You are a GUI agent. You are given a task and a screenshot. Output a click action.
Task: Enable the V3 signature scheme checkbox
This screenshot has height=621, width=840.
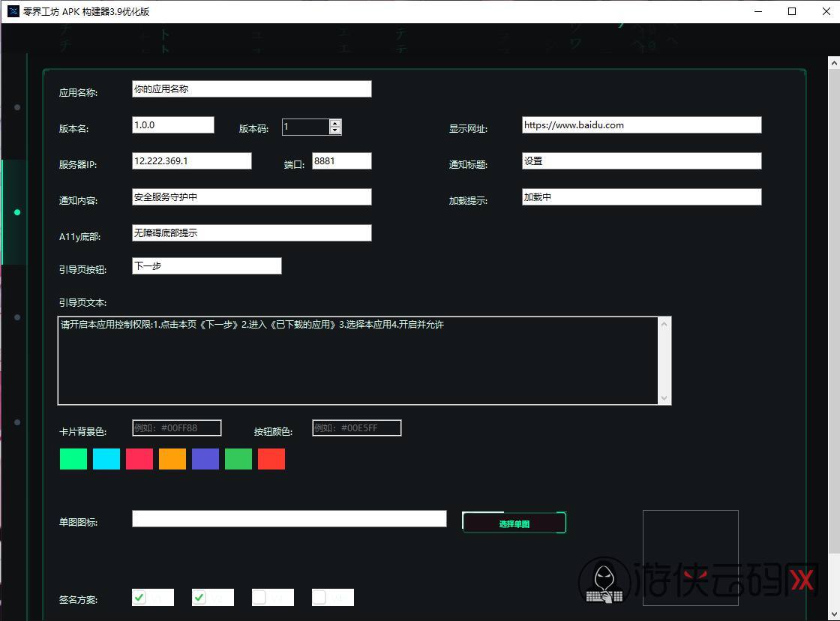[x=259, y=598]
